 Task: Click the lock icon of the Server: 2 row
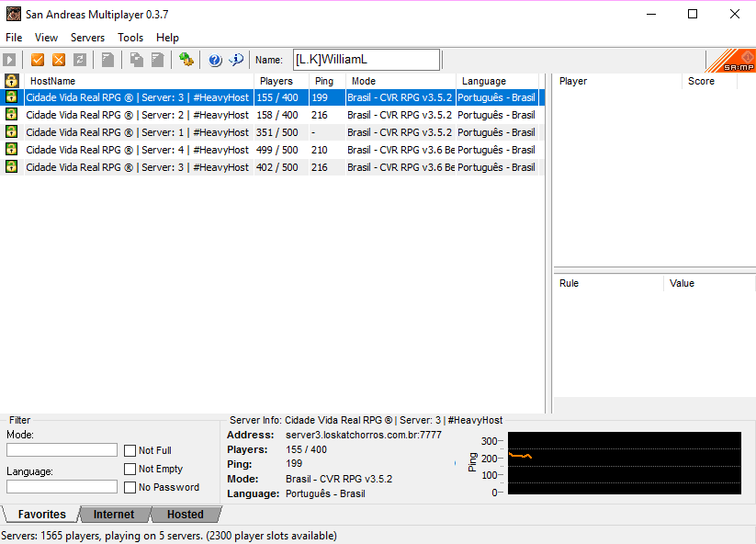point(11,114)
